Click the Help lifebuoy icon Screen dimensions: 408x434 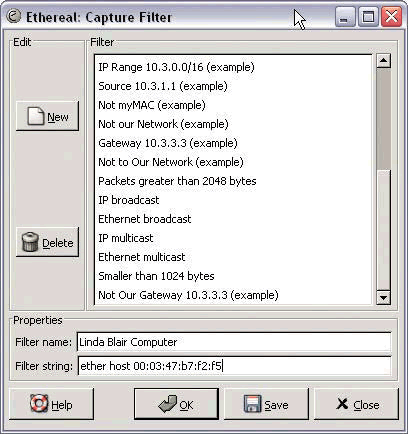(39, 403)
